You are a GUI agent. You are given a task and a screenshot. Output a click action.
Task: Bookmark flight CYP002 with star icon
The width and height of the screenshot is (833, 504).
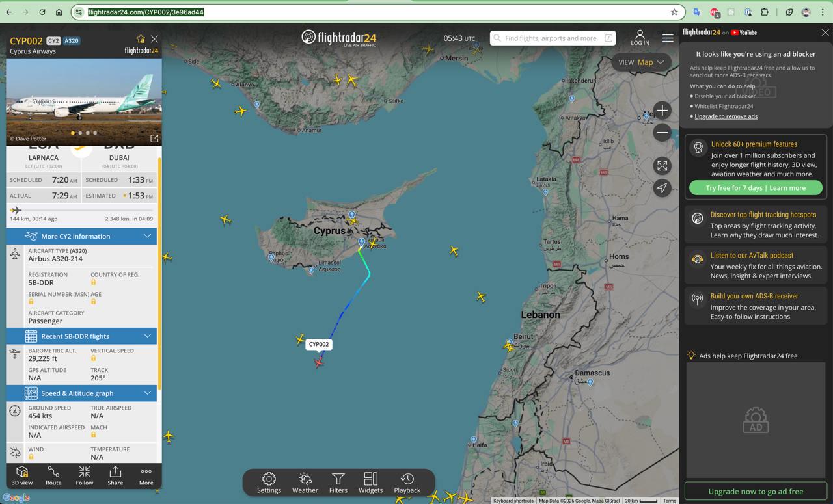(141, 39)
